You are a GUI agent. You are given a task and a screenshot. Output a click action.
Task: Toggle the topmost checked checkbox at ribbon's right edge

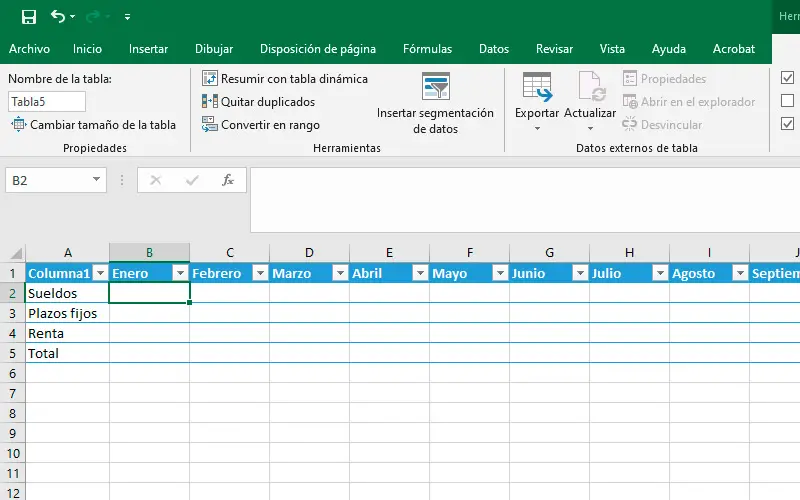pyautogui.click(x=787, y=78)
